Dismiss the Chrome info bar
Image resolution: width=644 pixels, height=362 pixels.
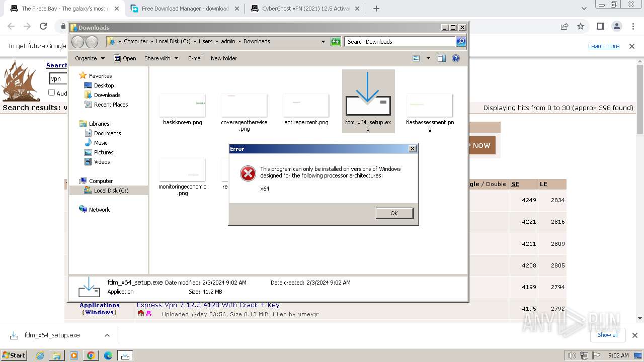(x=632, y=46)
